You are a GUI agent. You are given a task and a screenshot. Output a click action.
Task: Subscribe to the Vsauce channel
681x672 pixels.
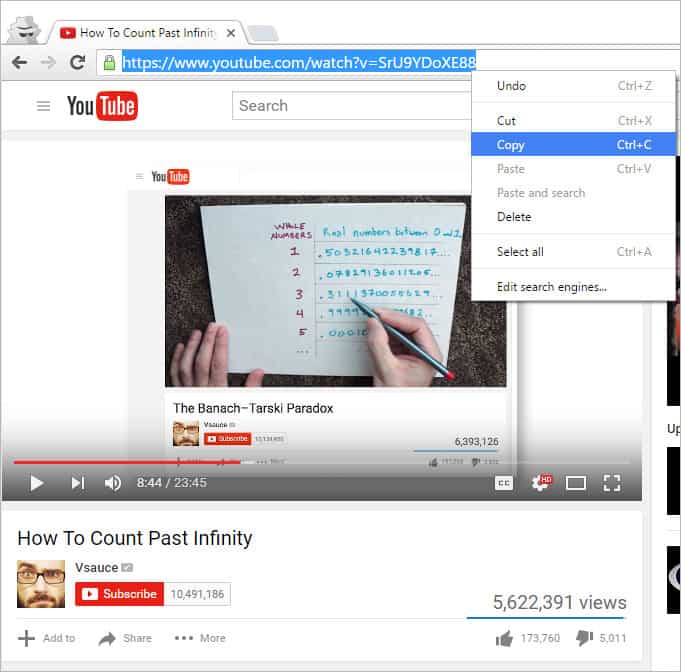coord(118,594)
